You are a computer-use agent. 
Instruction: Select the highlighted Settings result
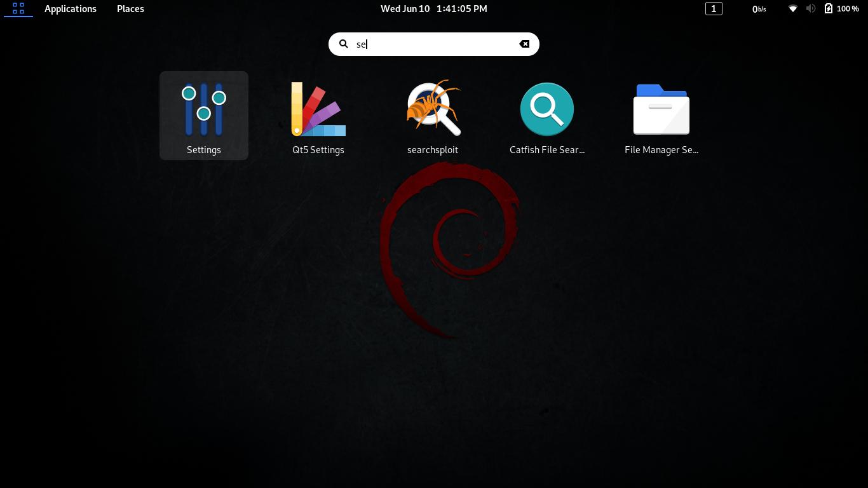coord(204,116)
